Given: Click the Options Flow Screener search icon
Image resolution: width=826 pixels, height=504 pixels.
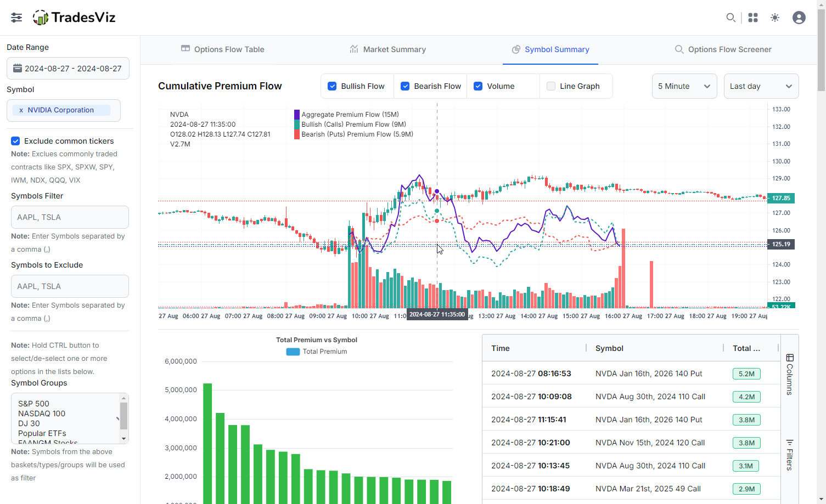Looking at the screenshot, I should click(x=679, y=49).
